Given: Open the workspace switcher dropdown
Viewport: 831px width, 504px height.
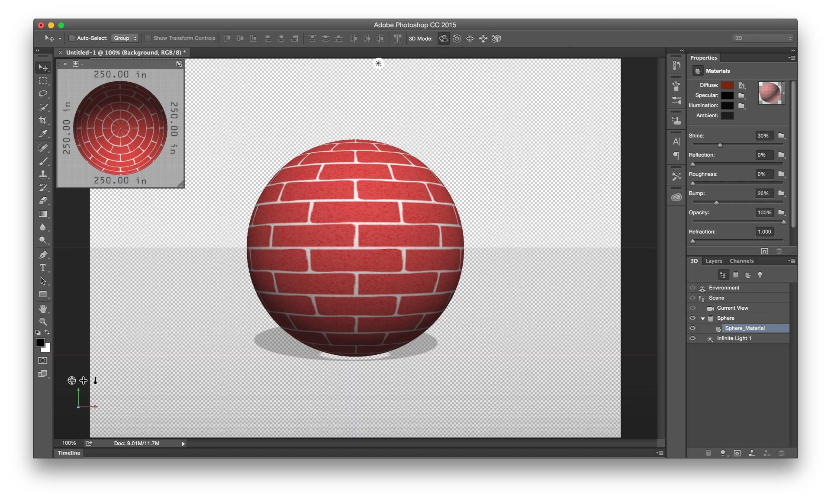Looking at the screenshot, I should tap(762, 38).
